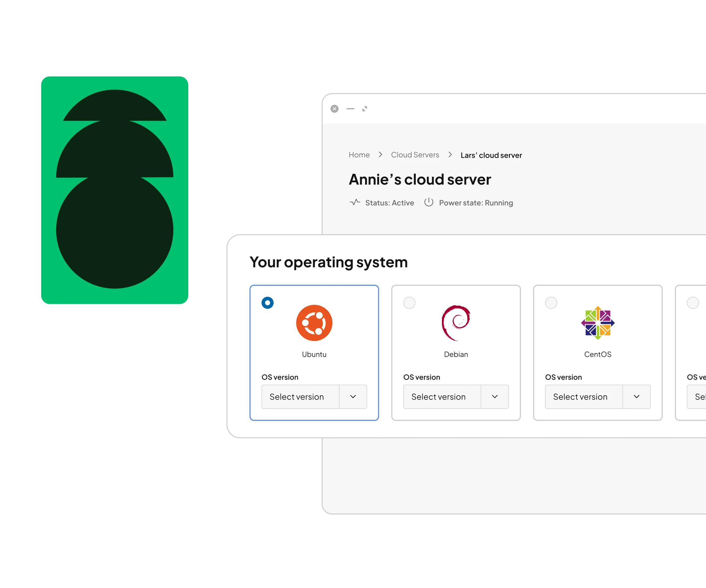
Task: Click the Ubuntu logo icon
Action: click(314, 322)
